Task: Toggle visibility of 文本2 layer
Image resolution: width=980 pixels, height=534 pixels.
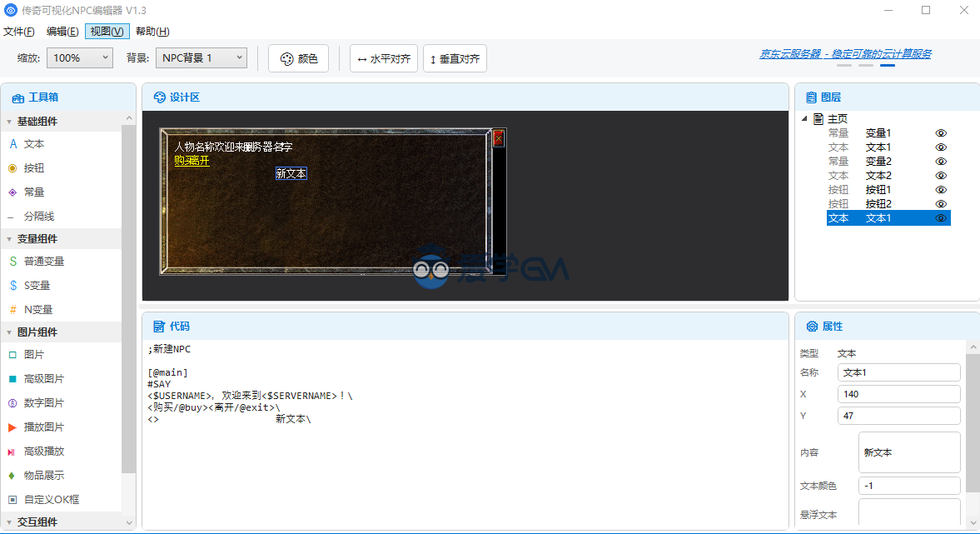Action: (941, 176)
